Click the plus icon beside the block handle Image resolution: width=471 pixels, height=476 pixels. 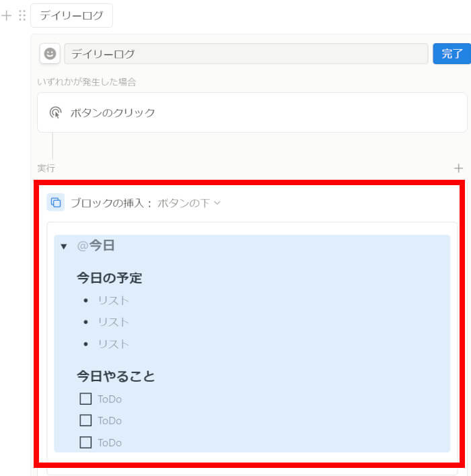[x=7, y=15]
